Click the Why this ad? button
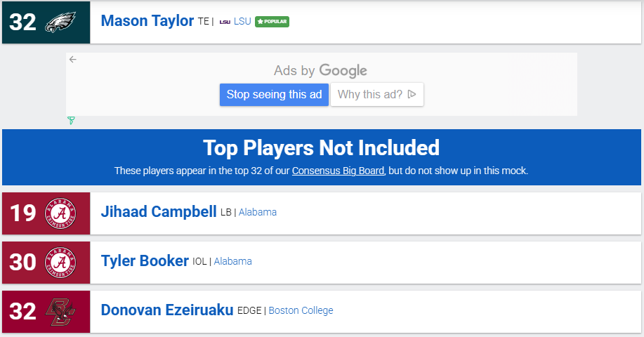Screen dimensions: 644x337 (377, 95)
